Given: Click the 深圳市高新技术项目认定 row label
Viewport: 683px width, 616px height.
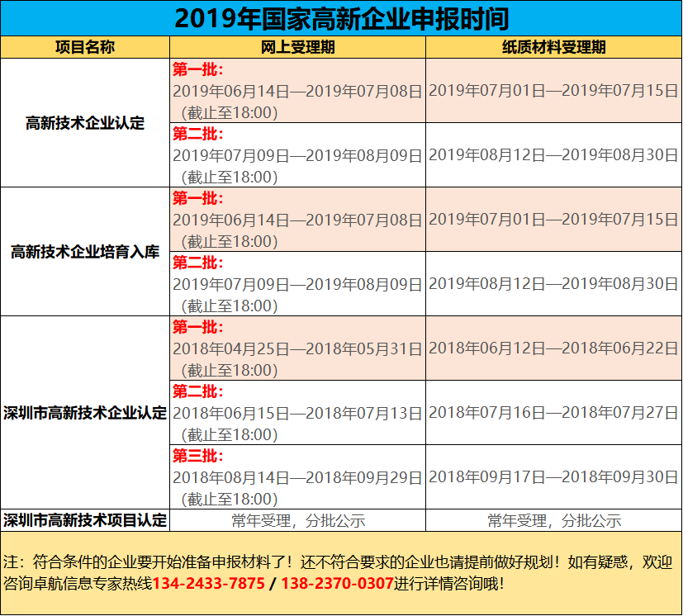Looking at the screenshot, I should click(86, 519).
